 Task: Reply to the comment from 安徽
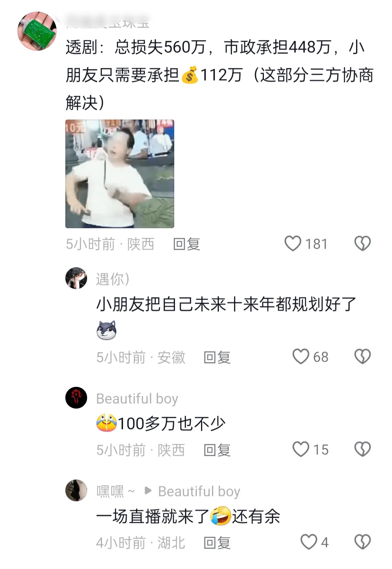pyautogui.click(x=217, y=357)
